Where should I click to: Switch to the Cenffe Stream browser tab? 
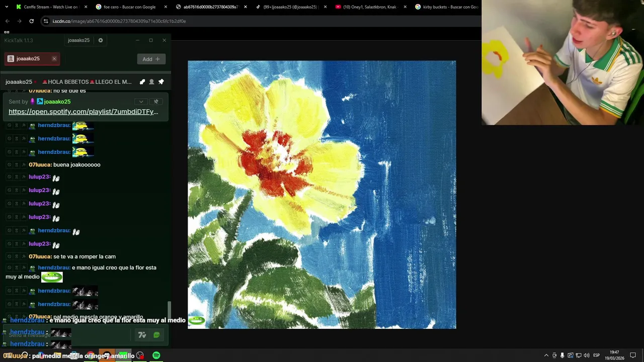[x=50, y=7]
